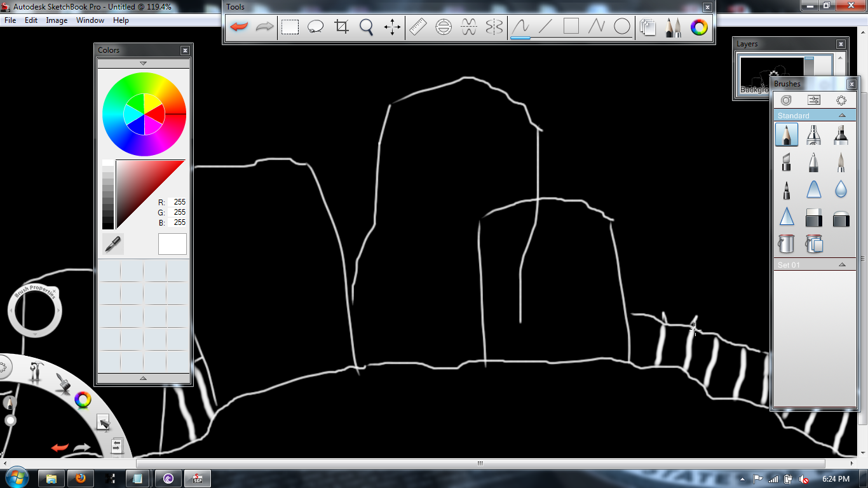Click the current white color swatch

(x=172, y=244)
